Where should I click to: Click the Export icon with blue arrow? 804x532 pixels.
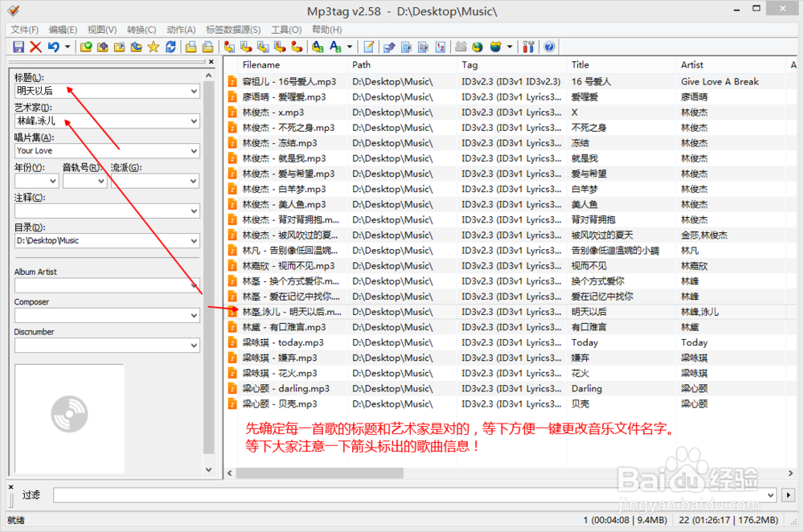389,47
